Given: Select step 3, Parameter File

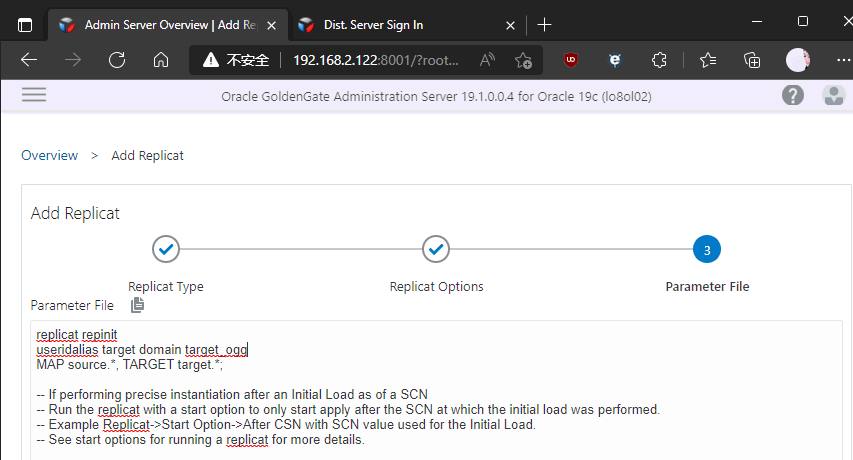Looking at the screenshot, I should 707,249.
